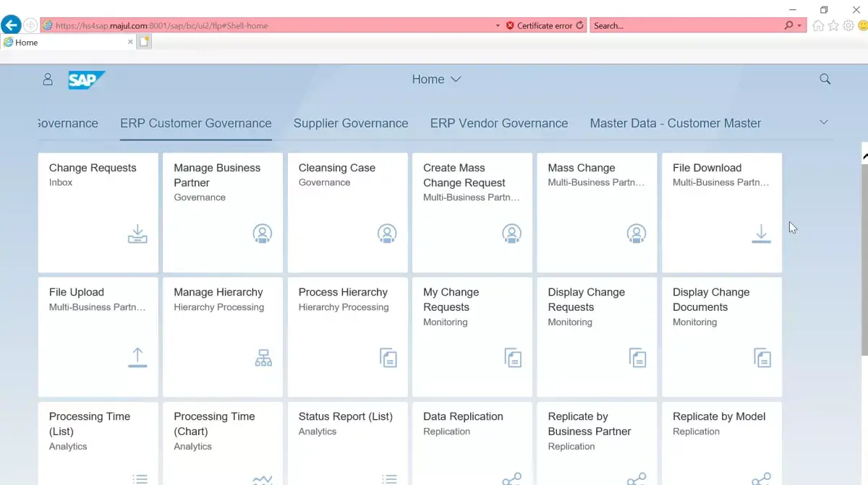Open the Cleansing Case tile

click(347, 213)
